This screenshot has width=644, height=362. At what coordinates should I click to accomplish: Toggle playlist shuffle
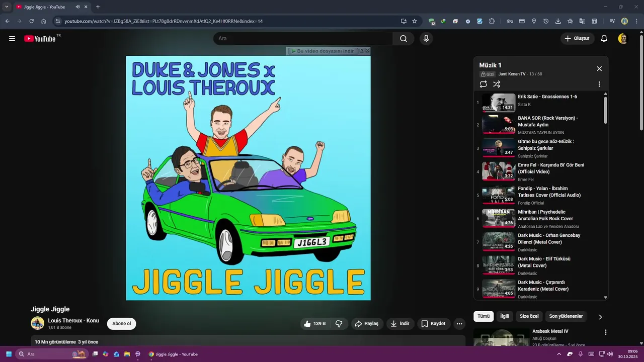click(x=497, y=84)
